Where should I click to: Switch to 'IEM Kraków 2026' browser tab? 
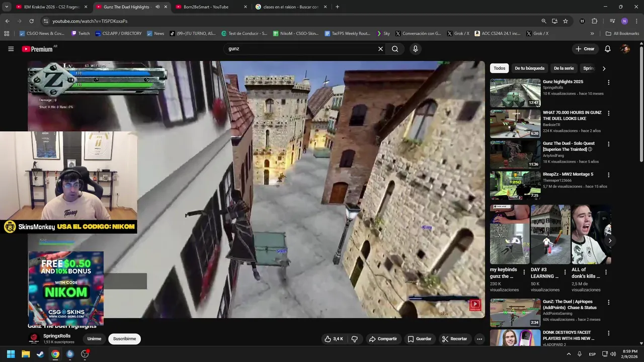pyautogui.click(x=52, y=7)
